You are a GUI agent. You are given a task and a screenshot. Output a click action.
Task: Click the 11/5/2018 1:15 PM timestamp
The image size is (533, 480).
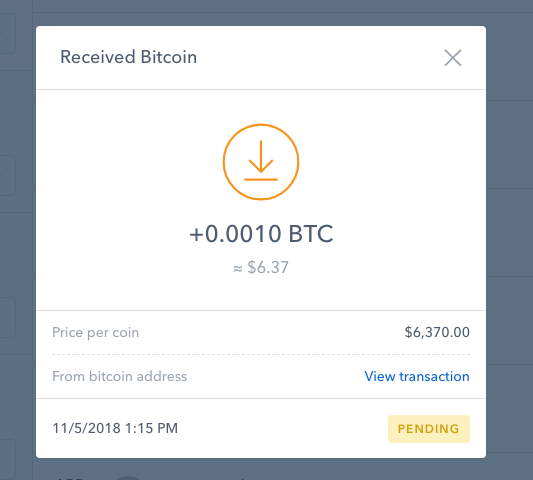(x=115, y=428)
